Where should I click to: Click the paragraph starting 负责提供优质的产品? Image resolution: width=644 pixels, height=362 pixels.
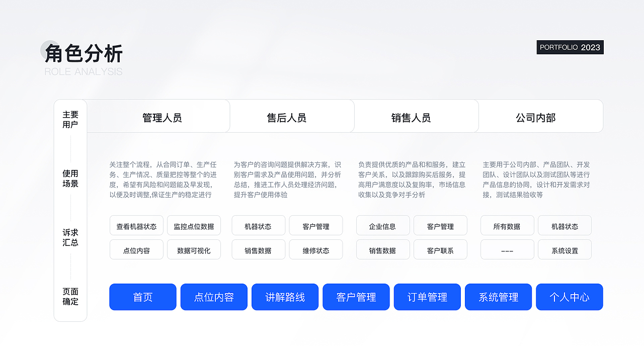(x=412, y=179)
